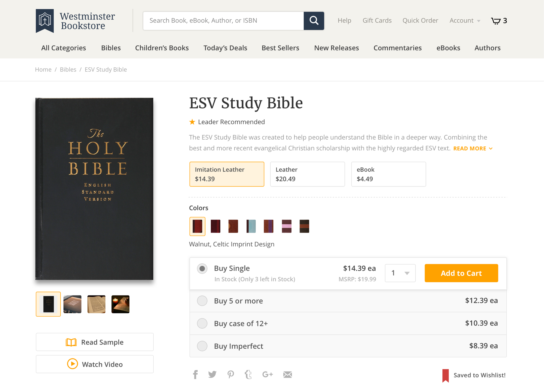This screenshot has width=544, height=392.
Task: Click the search magnifier button
Action: 314,21
